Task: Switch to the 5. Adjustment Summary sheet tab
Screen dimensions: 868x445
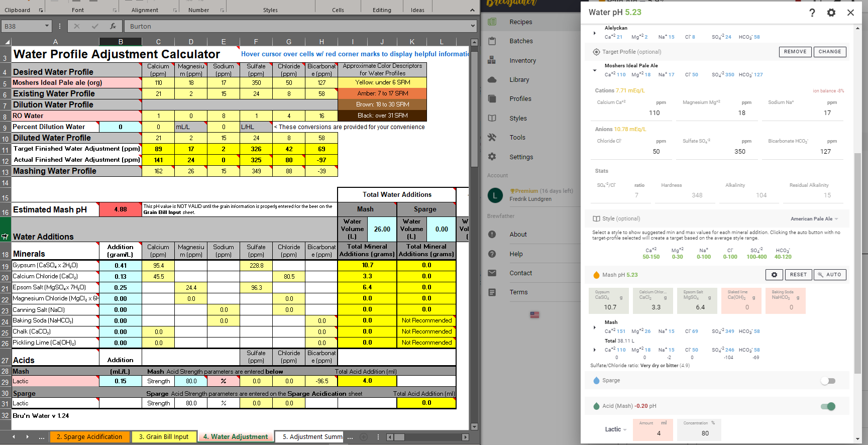Action: pos(309,437)
